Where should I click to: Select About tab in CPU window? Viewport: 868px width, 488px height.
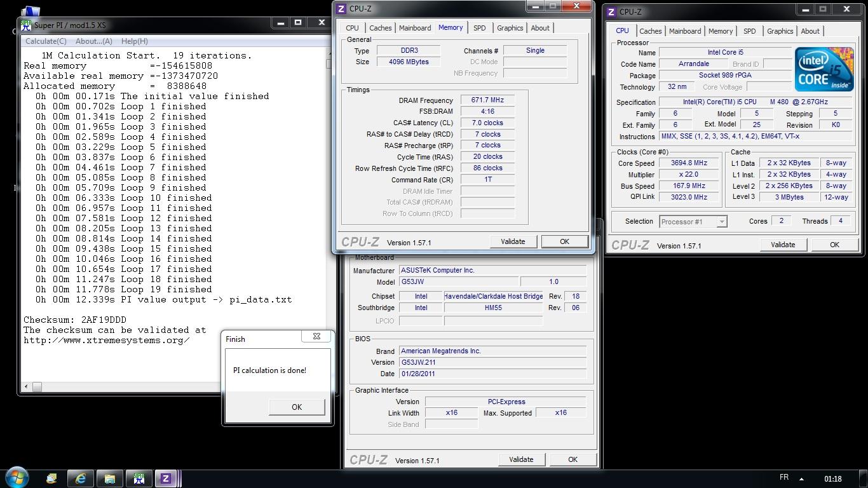[810, 31]
